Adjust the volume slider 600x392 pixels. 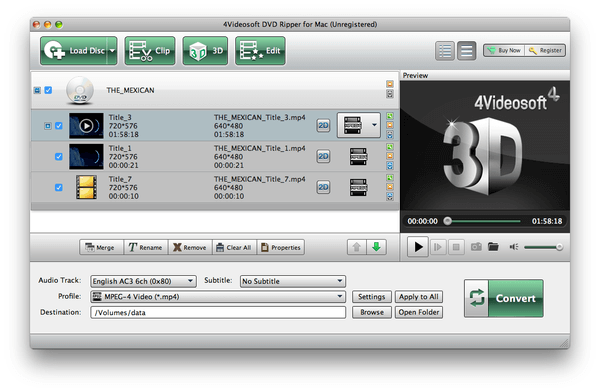click(543, 247)
